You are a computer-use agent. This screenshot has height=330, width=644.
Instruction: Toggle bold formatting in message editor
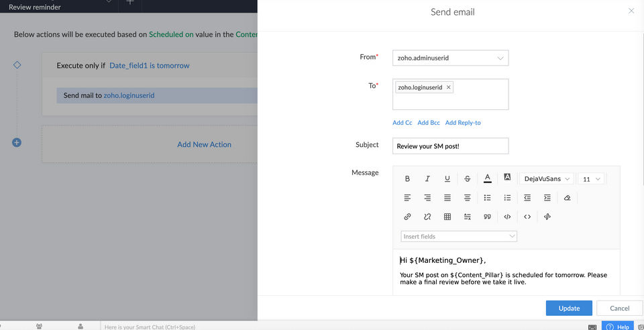click(x=407, y=179)
